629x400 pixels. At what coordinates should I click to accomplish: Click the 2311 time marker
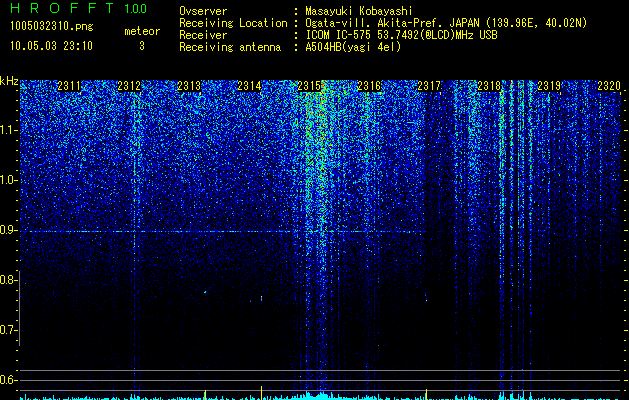pyautogui.click(x=69, y=86)
